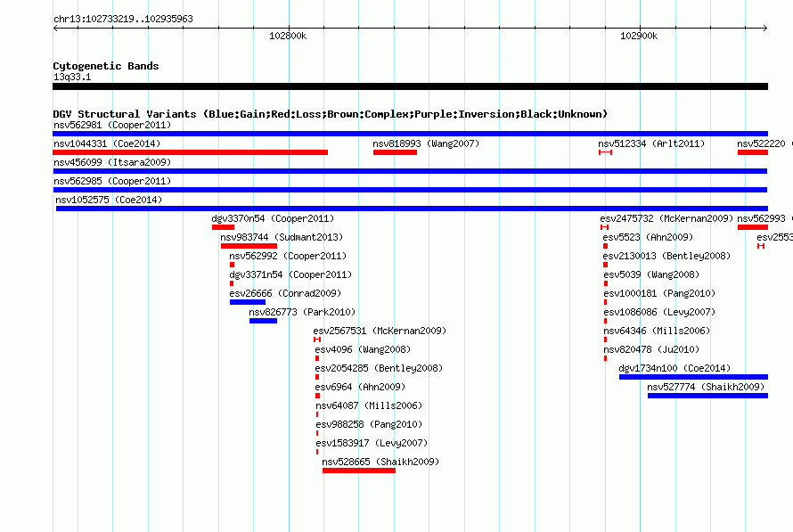Screen dimensions: 793x532
Task: Select the esv6964 (Ahn2009) label
Action: 360,387
